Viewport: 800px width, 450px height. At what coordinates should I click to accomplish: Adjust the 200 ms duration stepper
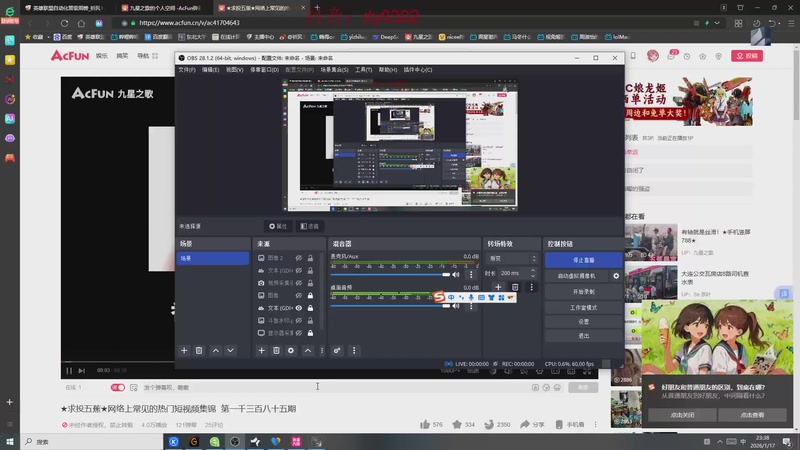(533, 273)
